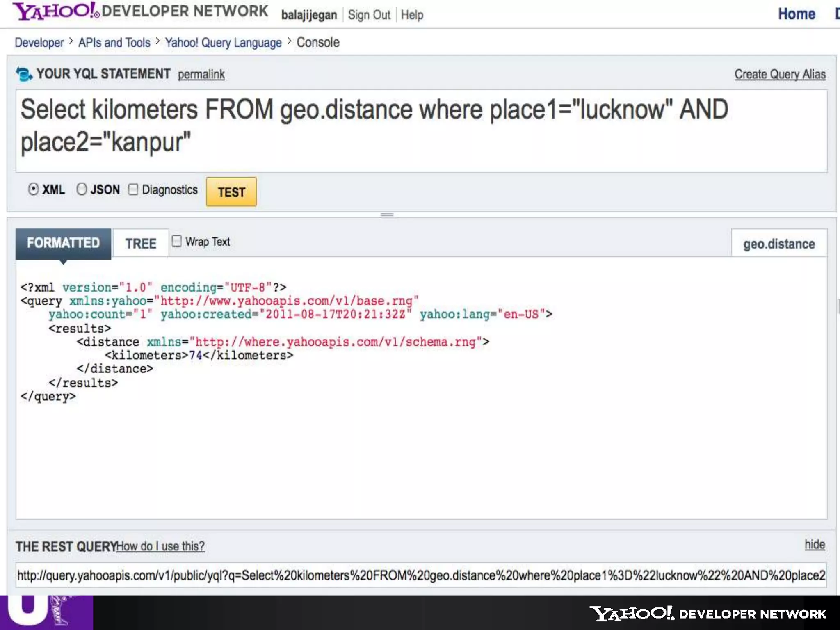Screen dimensions: 840x630
Task: Select the FORMATTED tab
Action: (63, 243)
